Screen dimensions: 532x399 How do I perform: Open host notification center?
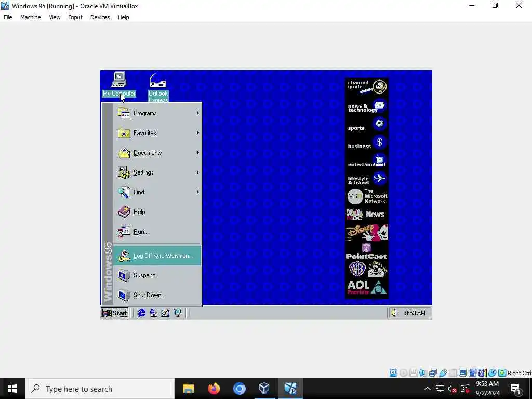[x=516, y=389]
